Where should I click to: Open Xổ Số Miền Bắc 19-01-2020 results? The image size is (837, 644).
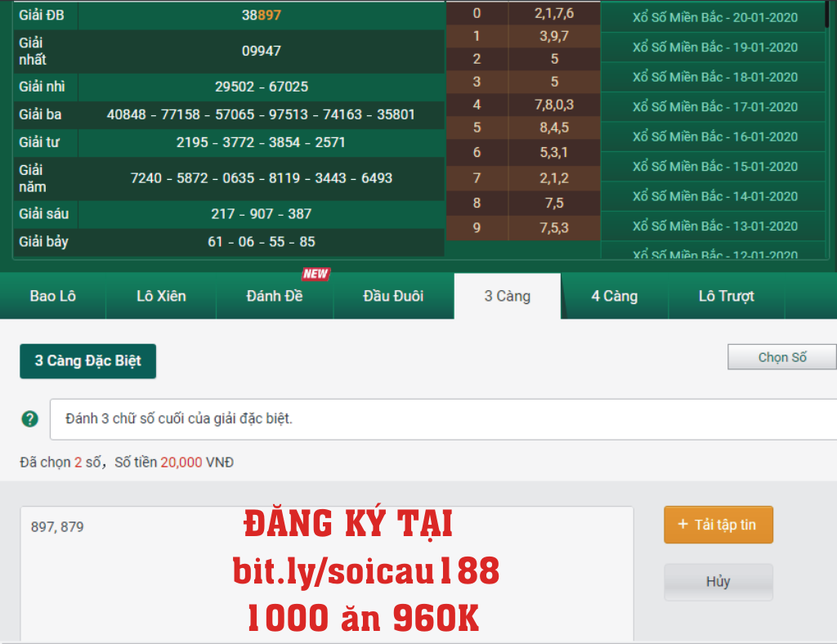(x=714, y=47)
